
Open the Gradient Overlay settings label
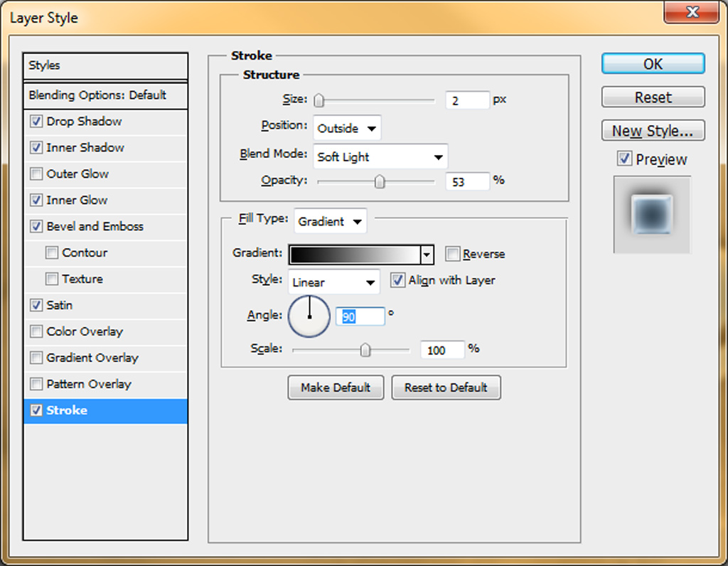(92, 358)
